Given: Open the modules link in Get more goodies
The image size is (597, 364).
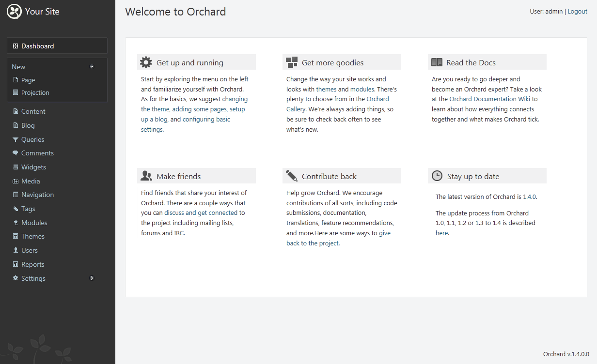Looking at the screenshot, I should click(362, 89).
